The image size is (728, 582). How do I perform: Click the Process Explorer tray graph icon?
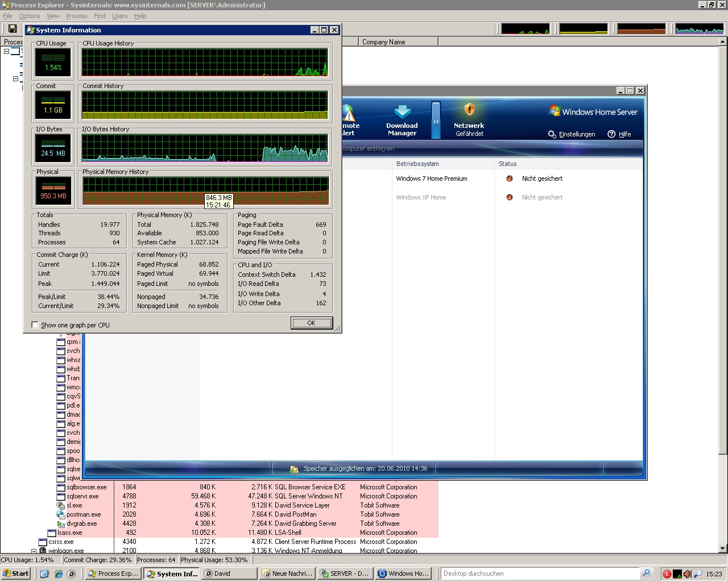click(677, 574)
